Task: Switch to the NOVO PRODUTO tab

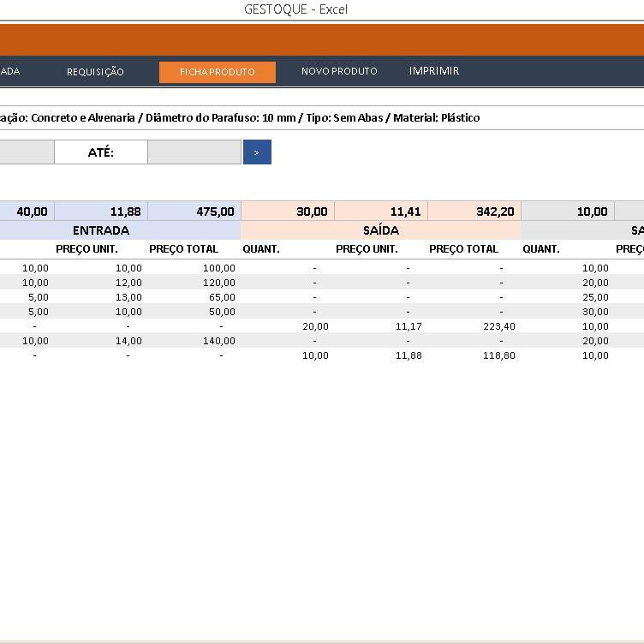Action: pyautogui.click(x=339, y=71)
